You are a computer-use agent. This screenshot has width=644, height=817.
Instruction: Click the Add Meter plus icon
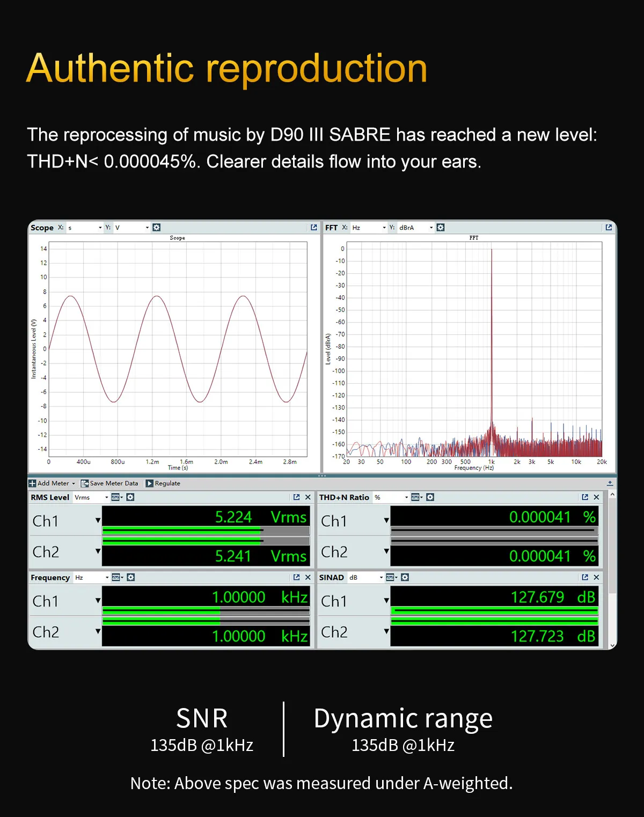[x=33, y=483]
